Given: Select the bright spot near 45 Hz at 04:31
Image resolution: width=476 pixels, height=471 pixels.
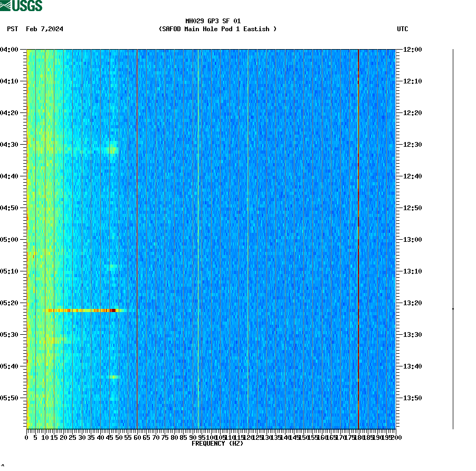Looking at the screenshot, I should [111, 151].
